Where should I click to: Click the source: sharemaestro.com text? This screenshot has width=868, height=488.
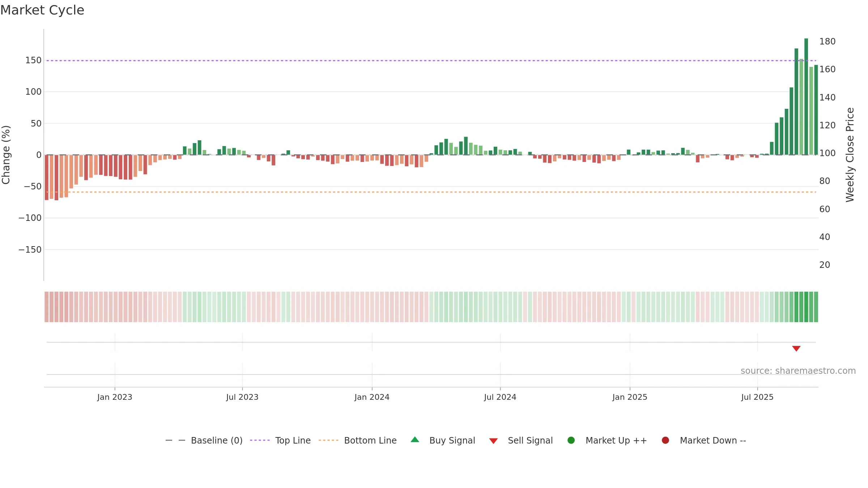(798, 371)
